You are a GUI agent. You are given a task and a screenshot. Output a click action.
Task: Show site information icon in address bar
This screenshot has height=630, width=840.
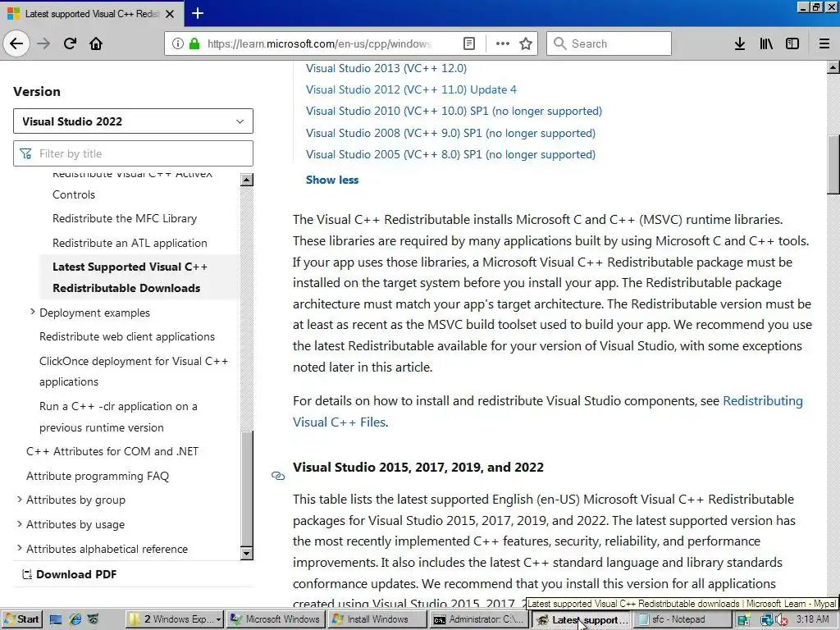tap(177, 43)
